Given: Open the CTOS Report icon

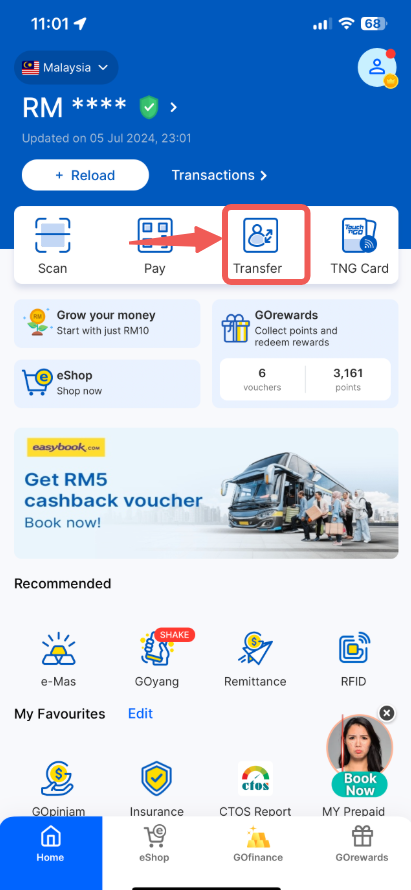Looking at the screenshot, I should (255, 779).
